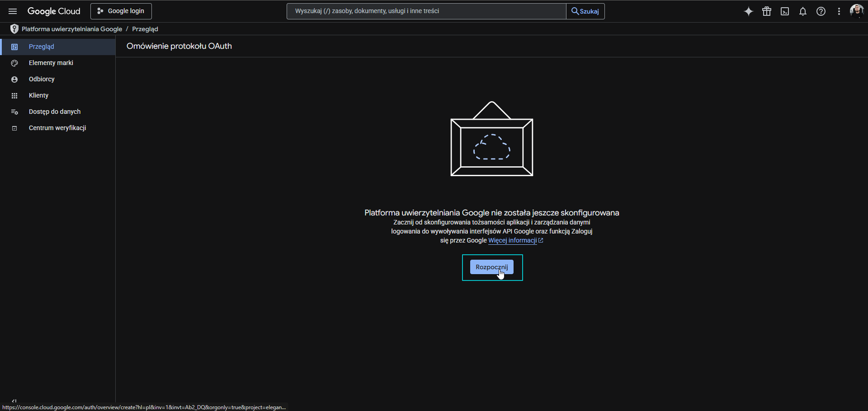Screen dimensions: 868x411
Task: Open the navigation hamburger menu
Action: point(13,11)
